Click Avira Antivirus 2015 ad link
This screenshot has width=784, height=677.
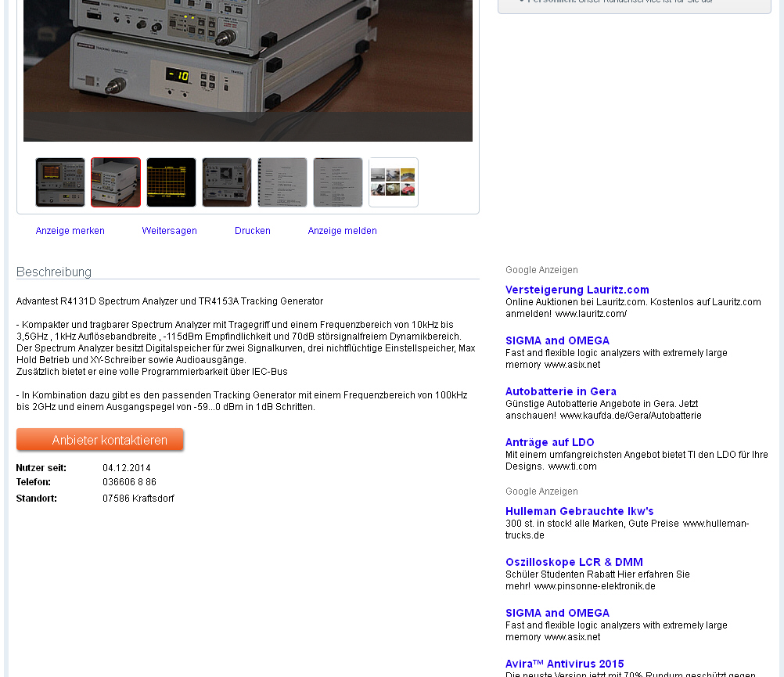click(x=564, y=664)
